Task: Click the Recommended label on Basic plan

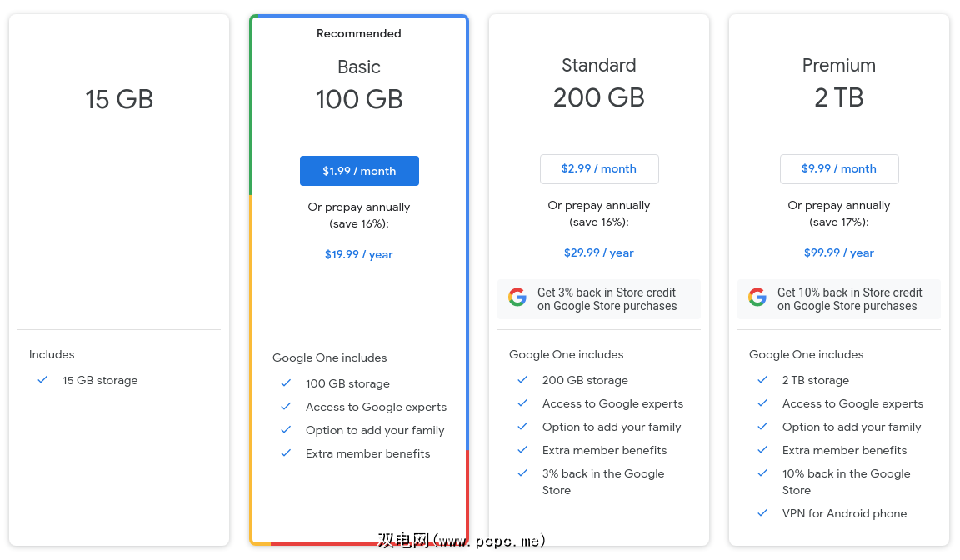Action: click(x=359, y=33)
